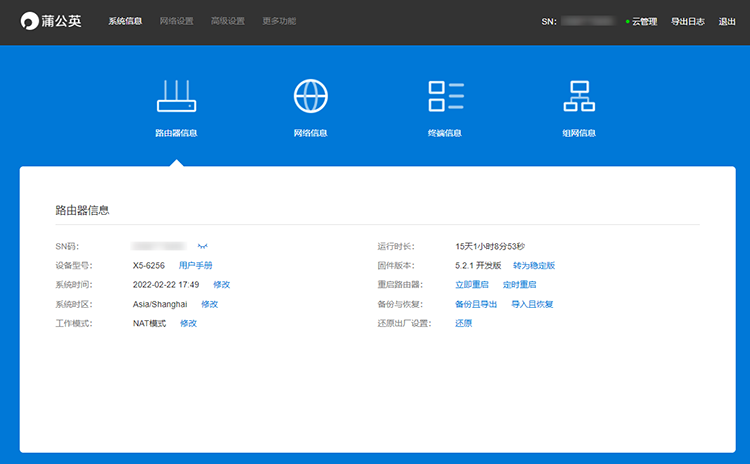Open the 网络设置 menu
750x464 pixels.
coord(176,21)
